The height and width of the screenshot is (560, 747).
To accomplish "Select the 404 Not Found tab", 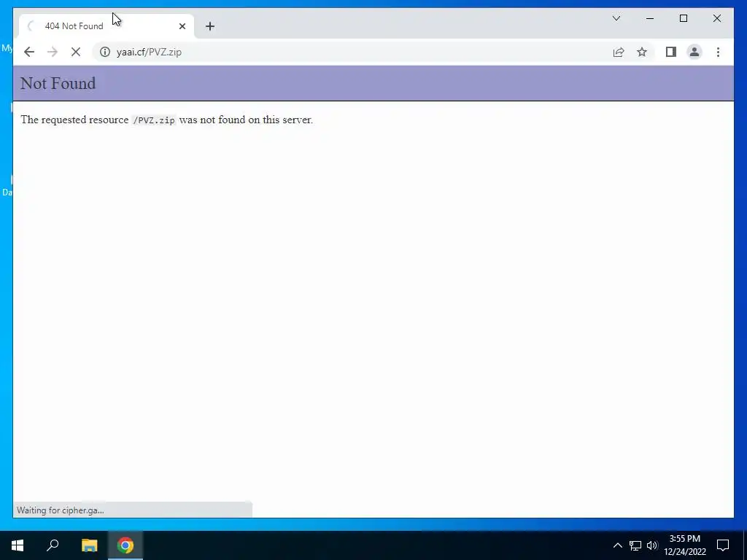I will click(x=107, y=26).
